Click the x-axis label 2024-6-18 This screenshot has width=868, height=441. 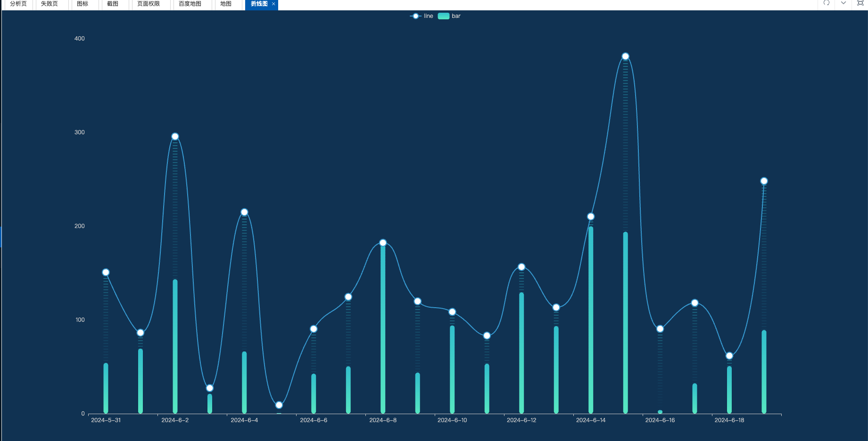click(x=729, y=420)
